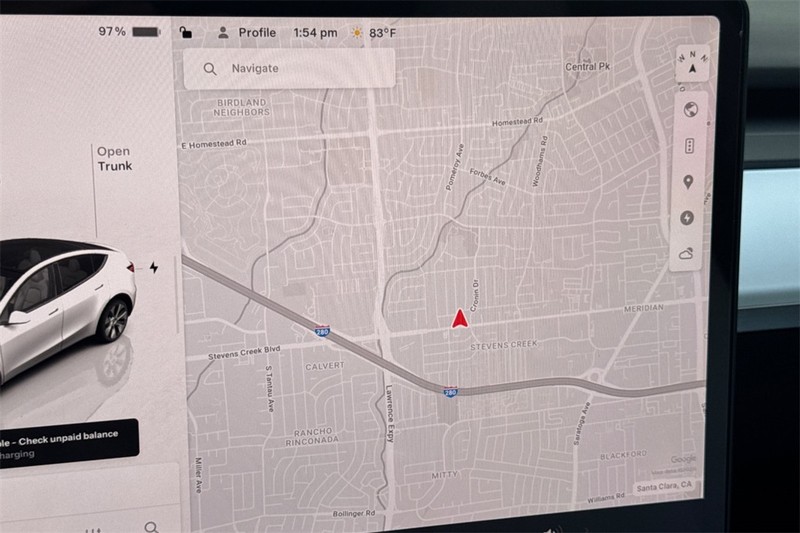Tap the Miller Ave label
800x533 pixels.
(198, 474)
